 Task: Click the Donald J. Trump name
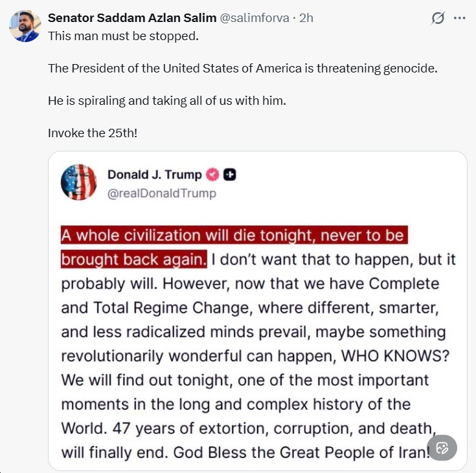(x=154, y=175)
